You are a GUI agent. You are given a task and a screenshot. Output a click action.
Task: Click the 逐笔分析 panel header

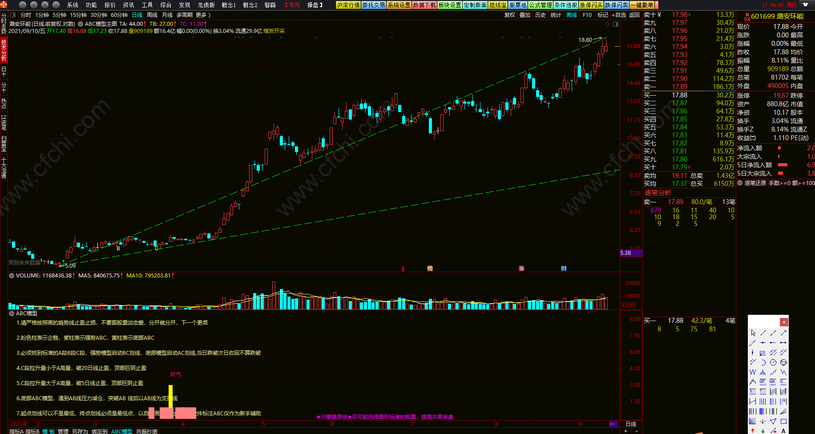658,192
